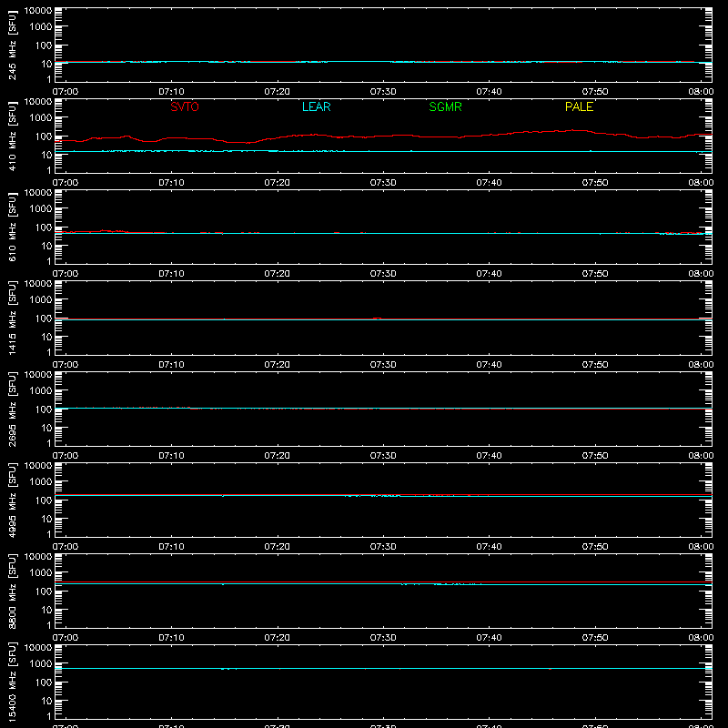
Task: Select the '245 MHz [SFU]' axis title
Action: pos(12,45)
